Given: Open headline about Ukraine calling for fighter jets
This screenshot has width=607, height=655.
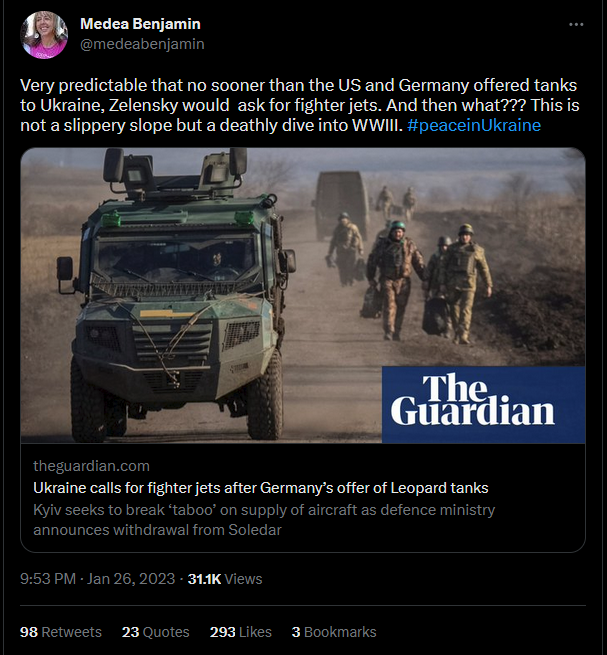Looking at the screenshot, I should 261,488.
